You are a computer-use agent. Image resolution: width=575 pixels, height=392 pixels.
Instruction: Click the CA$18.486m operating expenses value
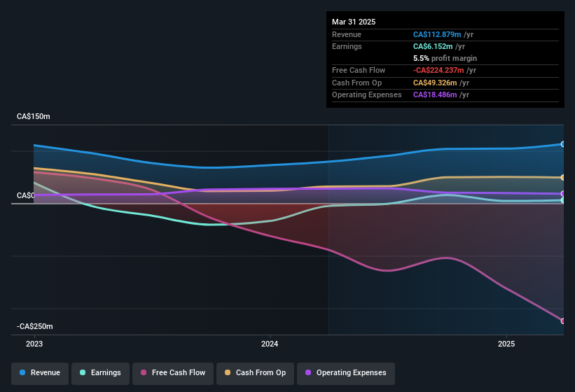(x=435, y=95)
